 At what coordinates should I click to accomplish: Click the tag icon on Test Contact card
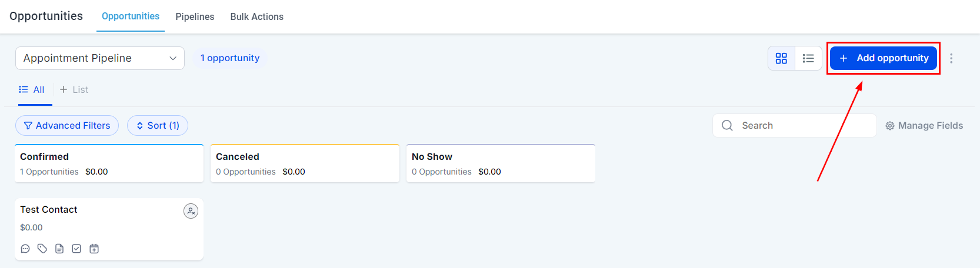[42, 249]
